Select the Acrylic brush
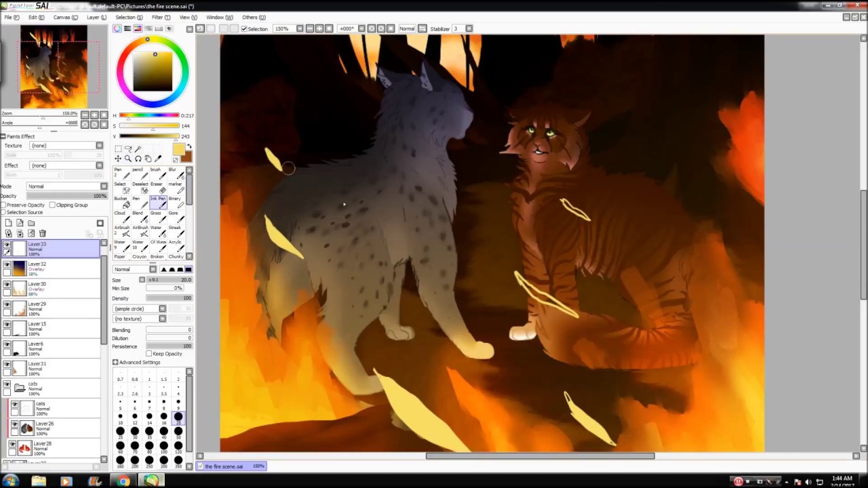 [176, 245]
